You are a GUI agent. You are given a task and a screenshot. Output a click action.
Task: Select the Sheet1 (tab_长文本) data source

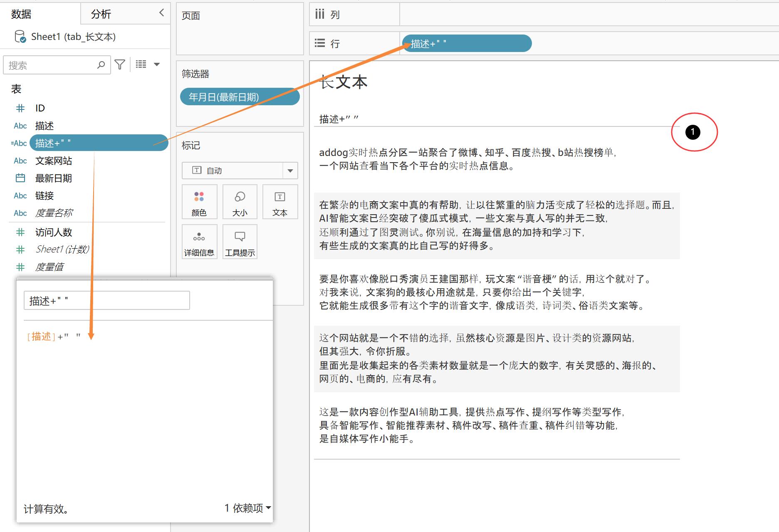73,37
